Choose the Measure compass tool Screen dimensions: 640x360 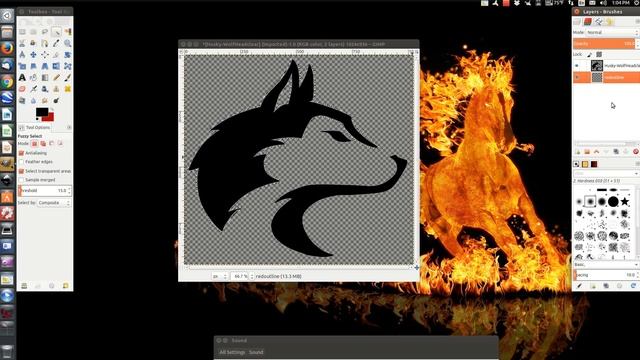point(22,55)
